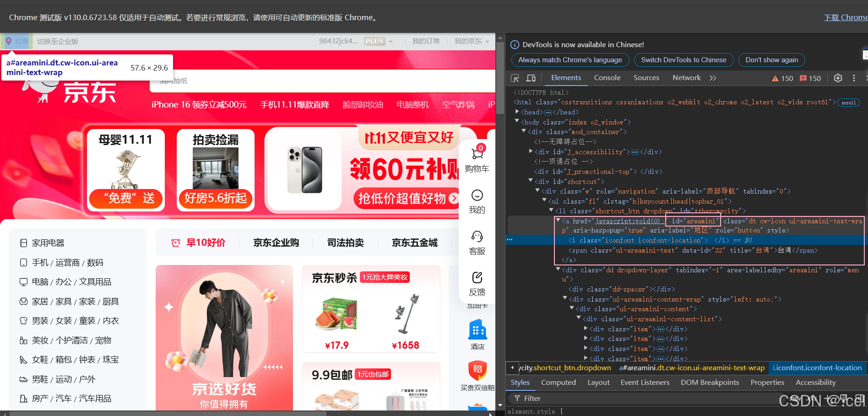
Task: Show more DevTools tabs via chevron
Action: pyautogui.click(x=713, y=78)
